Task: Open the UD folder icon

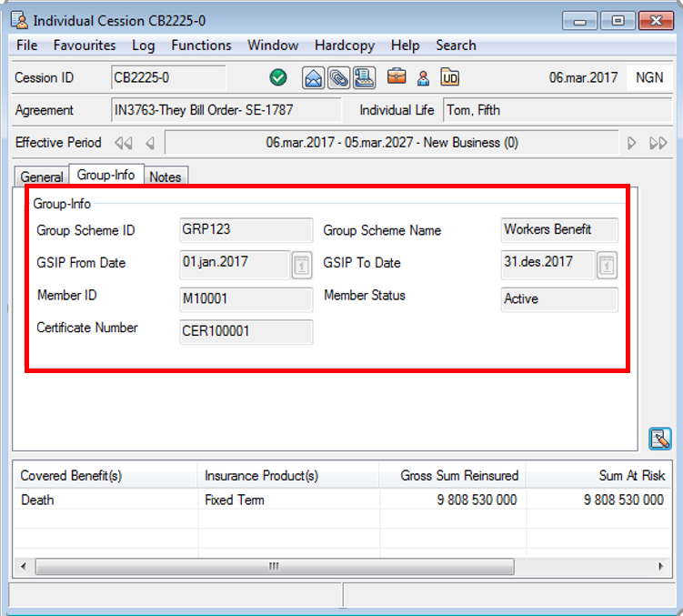Action: pos(449,77)
